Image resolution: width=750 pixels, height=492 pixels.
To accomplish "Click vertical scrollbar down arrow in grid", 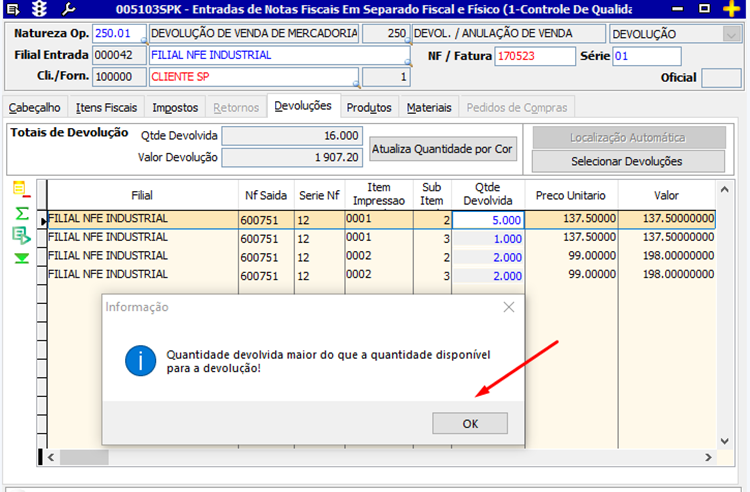I will coord(725,441).
